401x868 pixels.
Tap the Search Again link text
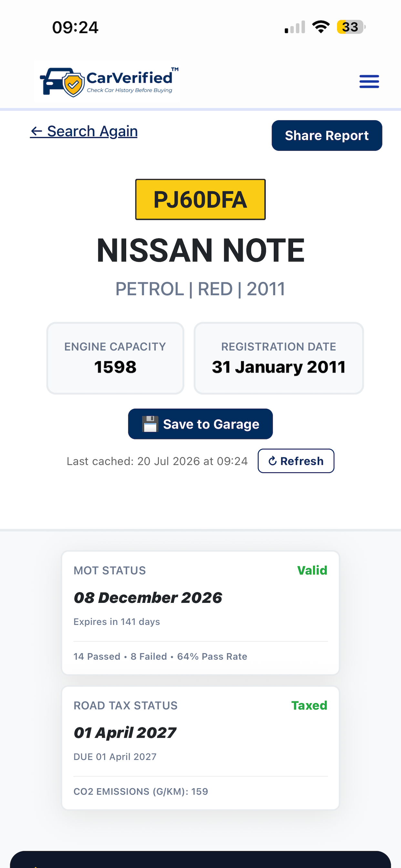(92, 131)
